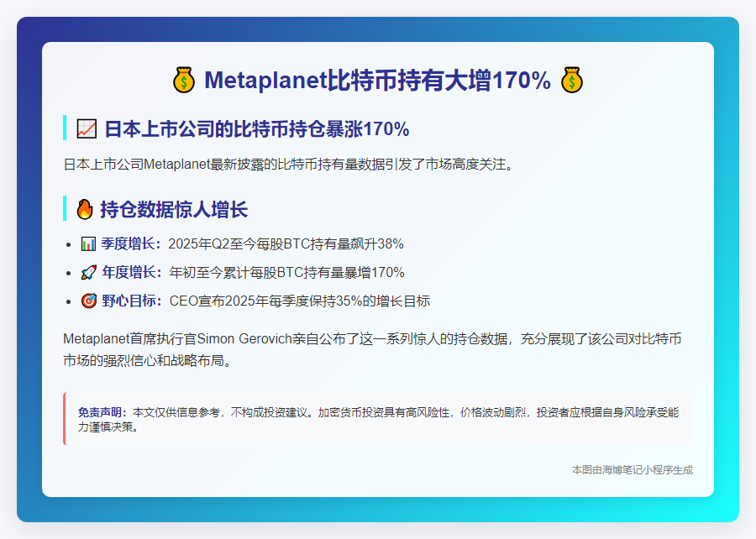
Task: Click the target emoji before 野心目标
Action: tap(89, 301)
